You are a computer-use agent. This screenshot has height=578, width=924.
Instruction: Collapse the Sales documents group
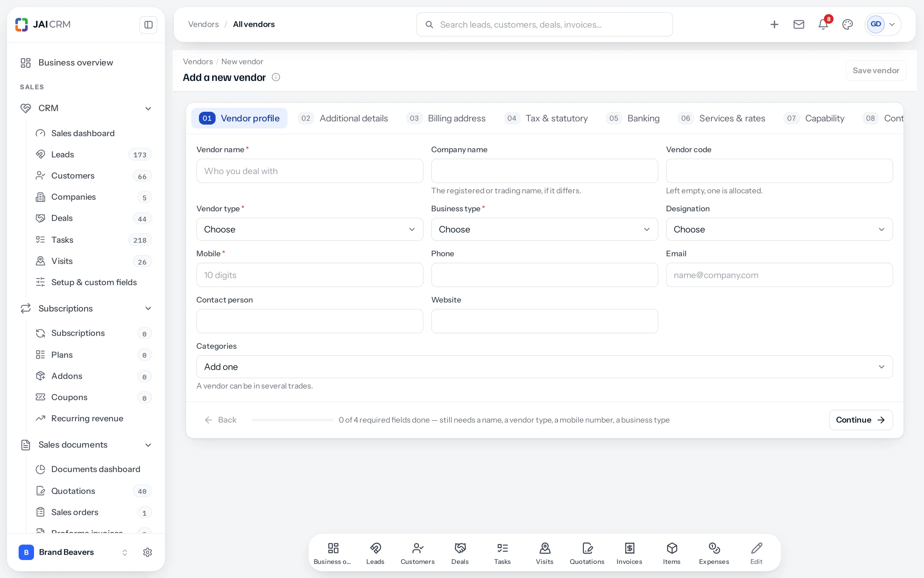pos(86,445)
